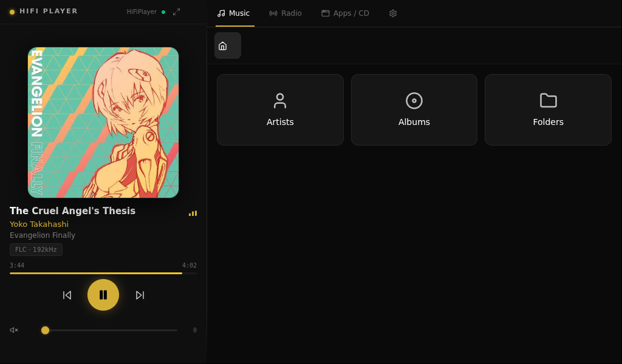Browse the Albums card

click(414, 110)
